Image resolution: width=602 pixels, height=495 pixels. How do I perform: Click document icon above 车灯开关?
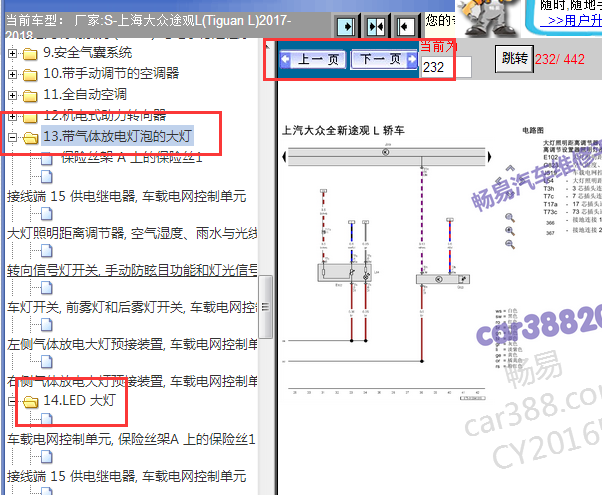46,288
